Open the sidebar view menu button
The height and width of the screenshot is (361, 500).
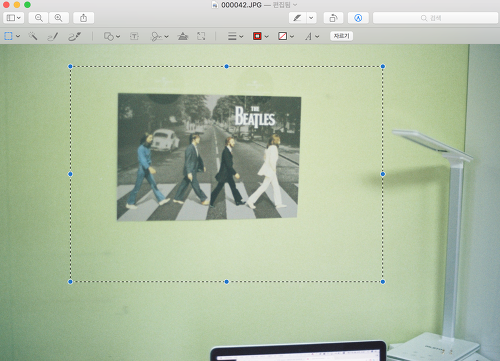[13, 18]
